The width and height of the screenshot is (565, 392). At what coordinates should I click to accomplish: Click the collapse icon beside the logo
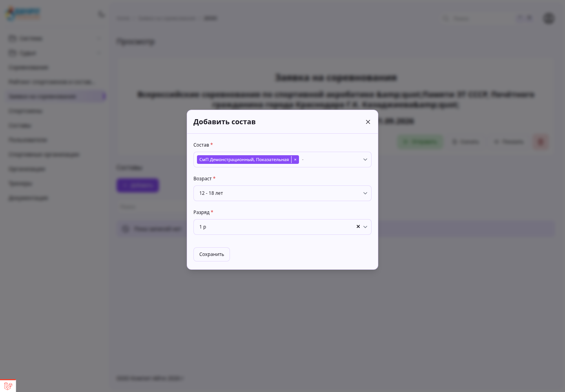point(101,15)
